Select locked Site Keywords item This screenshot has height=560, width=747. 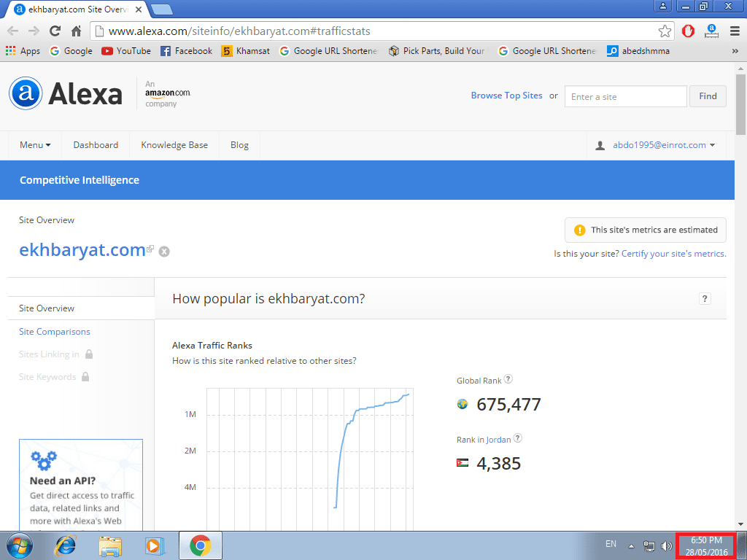[x=54, y=377]
